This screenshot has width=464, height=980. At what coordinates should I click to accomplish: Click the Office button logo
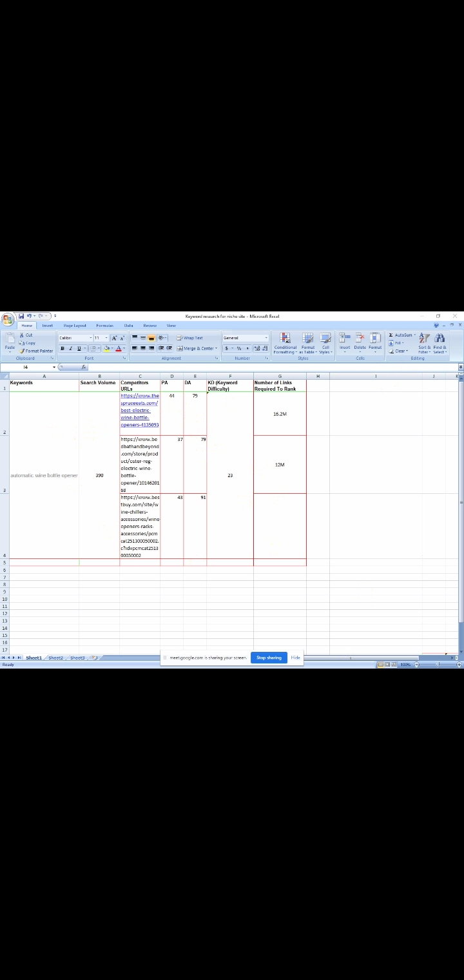click(x=8, y=320)
